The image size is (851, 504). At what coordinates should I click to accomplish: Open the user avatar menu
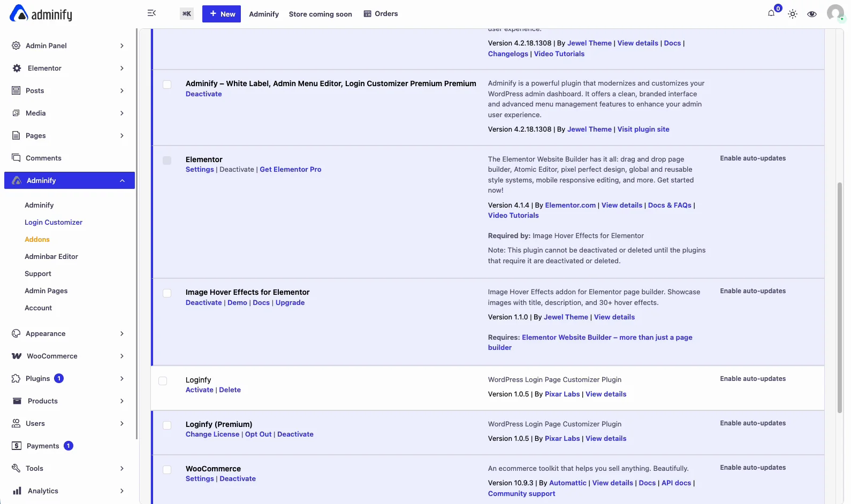click(x=835, y=13)
